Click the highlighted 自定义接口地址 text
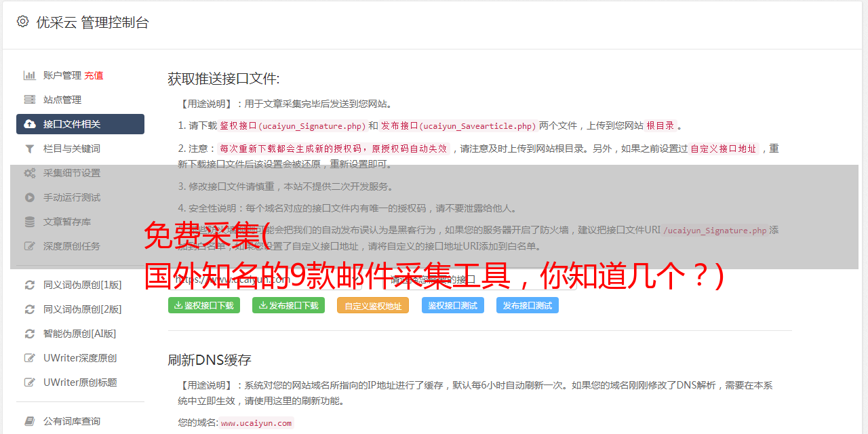This screenshot has height=434, width=868. tap(724, 149)
